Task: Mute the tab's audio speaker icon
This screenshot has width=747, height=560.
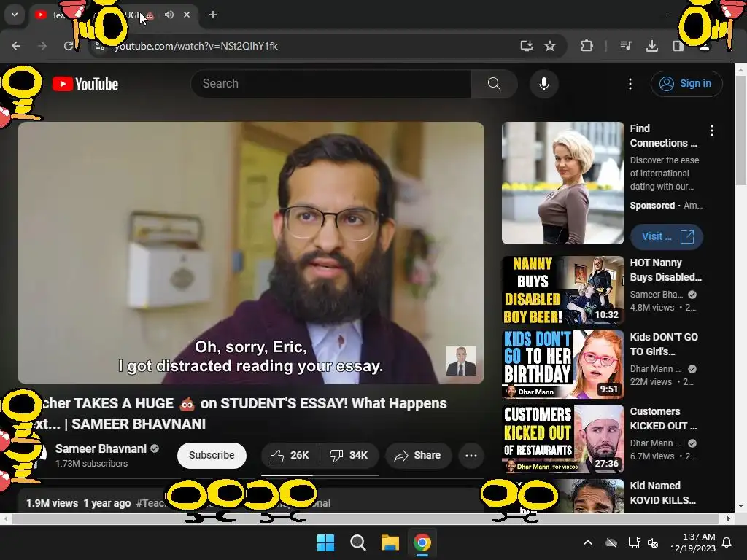Action: coord(169,15)
